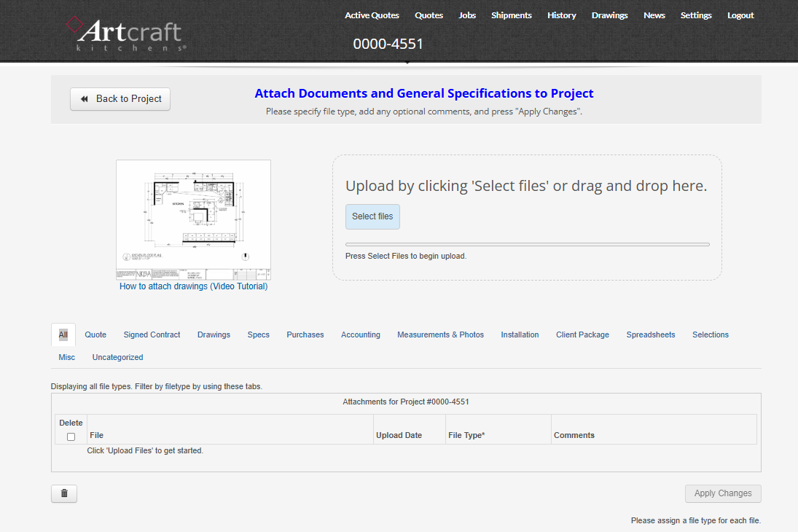Viewport: 798px width, 532px height.
Task: Select the All filter tab
Action: pos(63,335)
